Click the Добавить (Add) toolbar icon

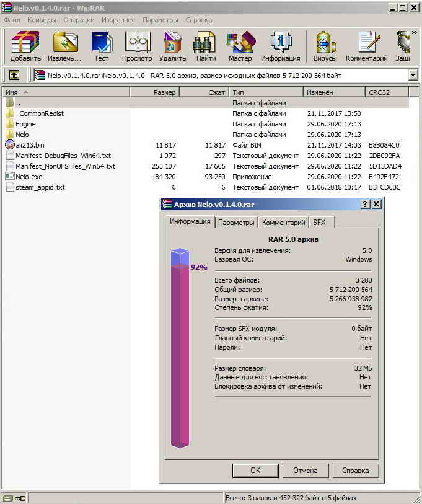[x=25, y=46]
